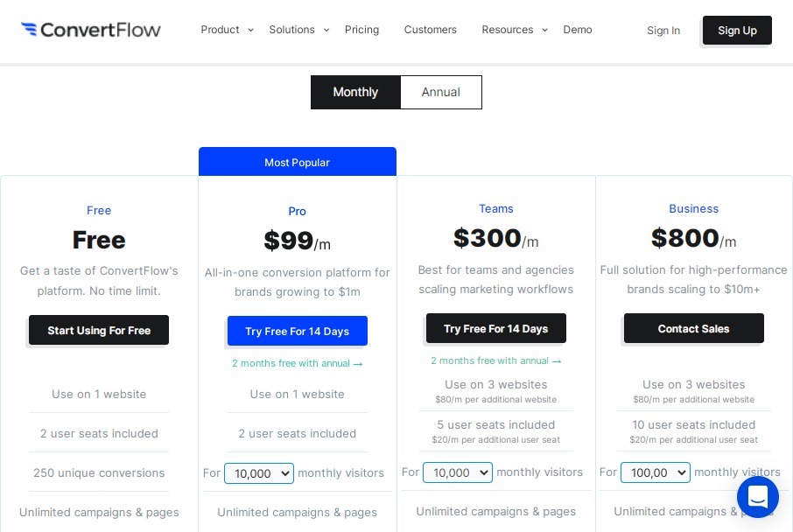Image resolution: width=793 pixels, height=532 pixels.
Task: Switch billing to Monthly
Action: click(x=355, y=92)
